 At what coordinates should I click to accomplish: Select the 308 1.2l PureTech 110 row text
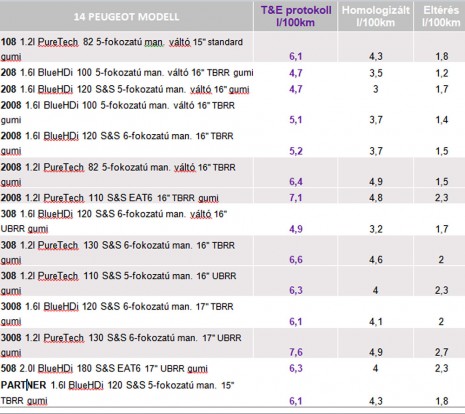(118, 283)
